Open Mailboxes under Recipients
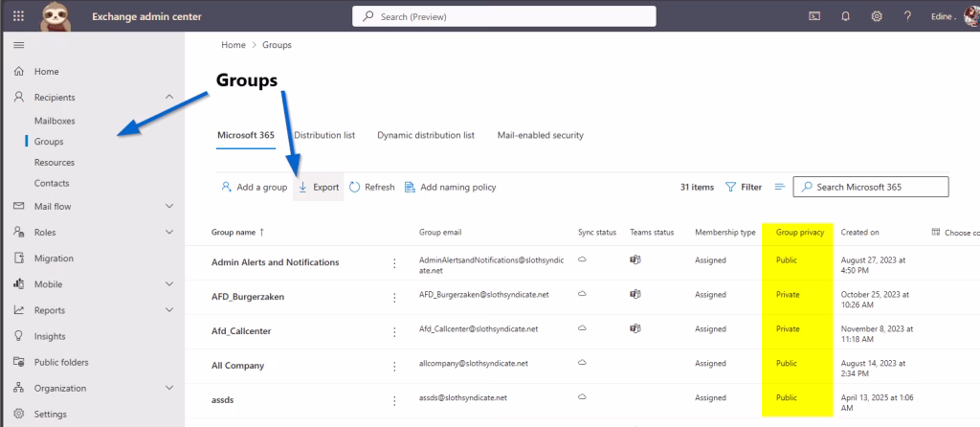 pos(55,121)
